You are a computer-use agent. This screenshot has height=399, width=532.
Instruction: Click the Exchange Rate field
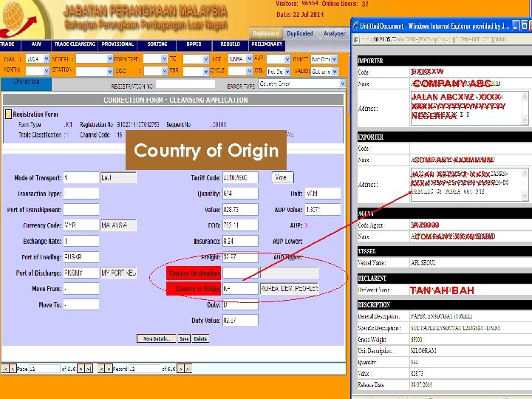point(81,241)
